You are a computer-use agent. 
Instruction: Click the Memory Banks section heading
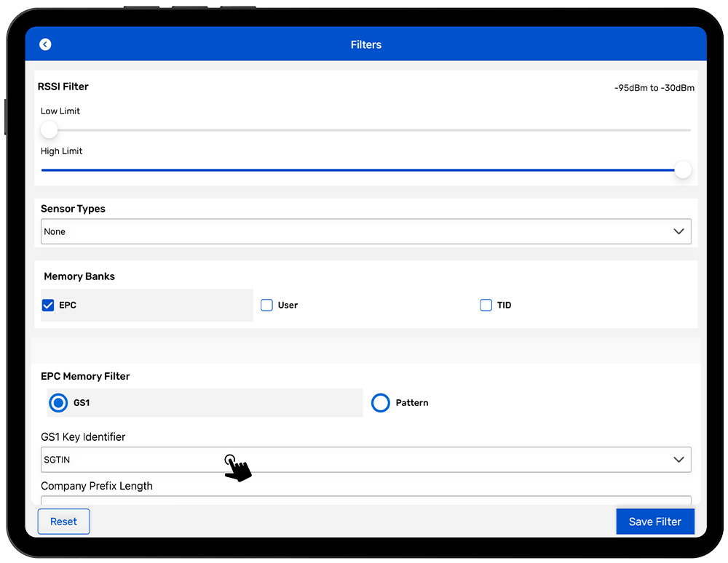[x=79, y=276]
